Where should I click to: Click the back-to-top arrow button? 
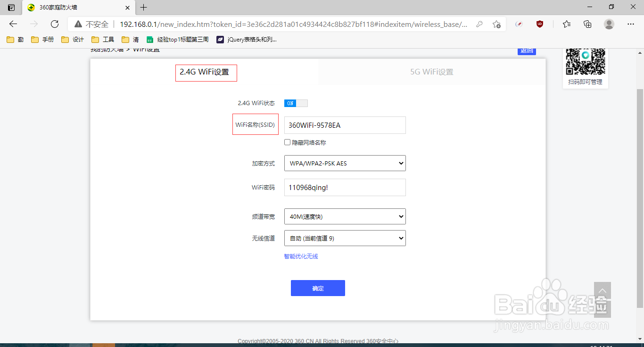click(x=603, y=290)
